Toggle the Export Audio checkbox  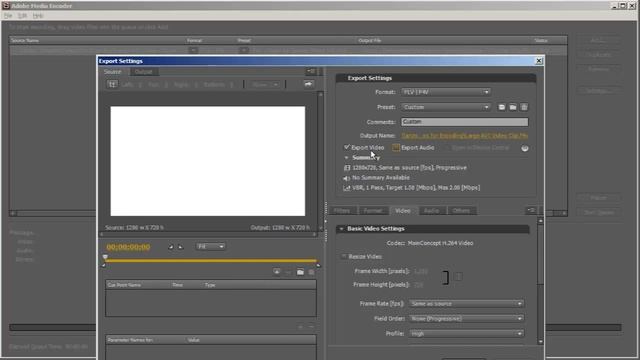[396, 147]
